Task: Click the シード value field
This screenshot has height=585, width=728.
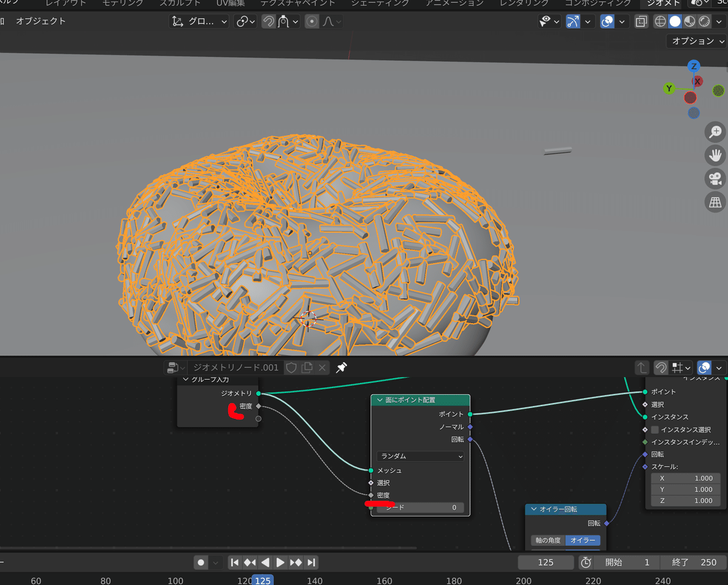Action: [420, 507]
